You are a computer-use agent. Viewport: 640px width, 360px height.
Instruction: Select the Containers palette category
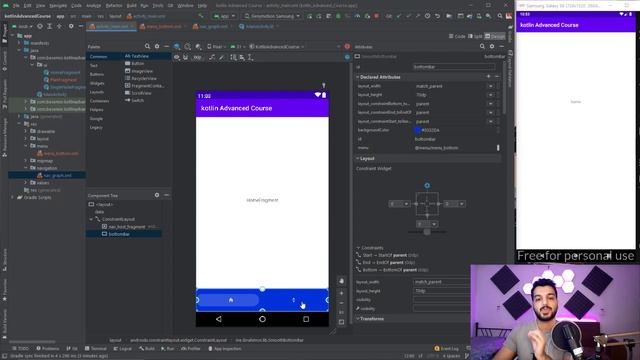point(99,101)
